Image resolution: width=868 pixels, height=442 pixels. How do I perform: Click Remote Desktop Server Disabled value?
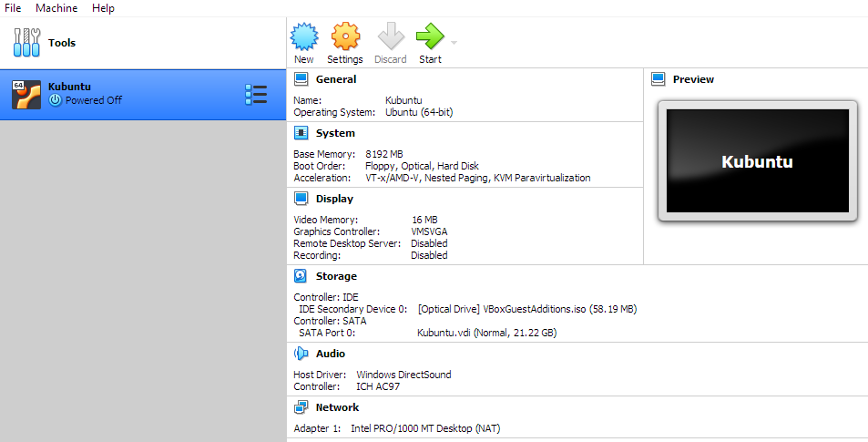[x=429, y=243]
